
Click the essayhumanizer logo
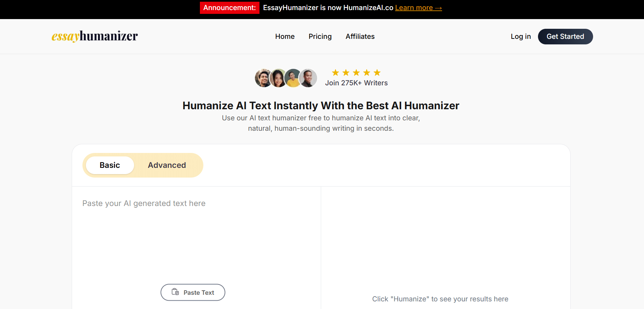(x=95, y=36)
